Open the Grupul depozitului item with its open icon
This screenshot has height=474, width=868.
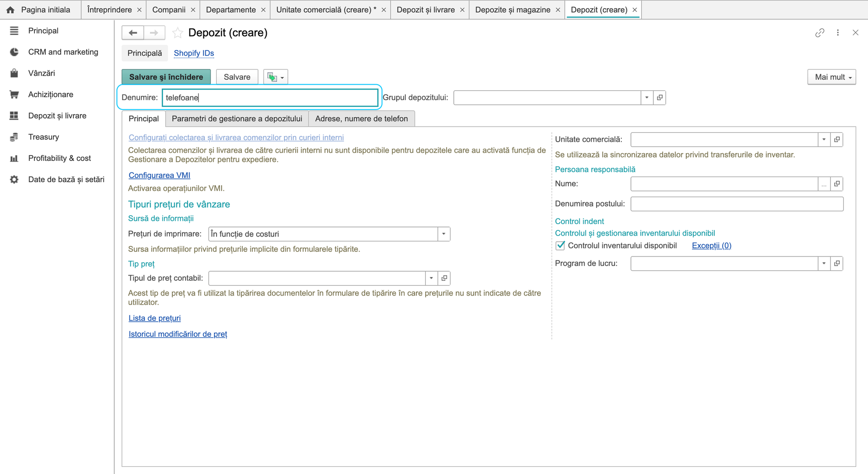[x=659, y=98]
